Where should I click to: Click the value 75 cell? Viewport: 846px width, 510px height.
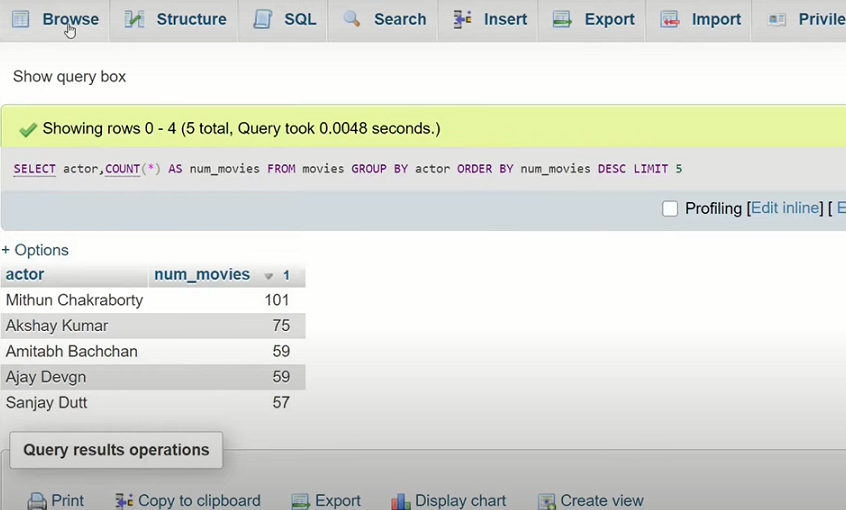[227, 325]
